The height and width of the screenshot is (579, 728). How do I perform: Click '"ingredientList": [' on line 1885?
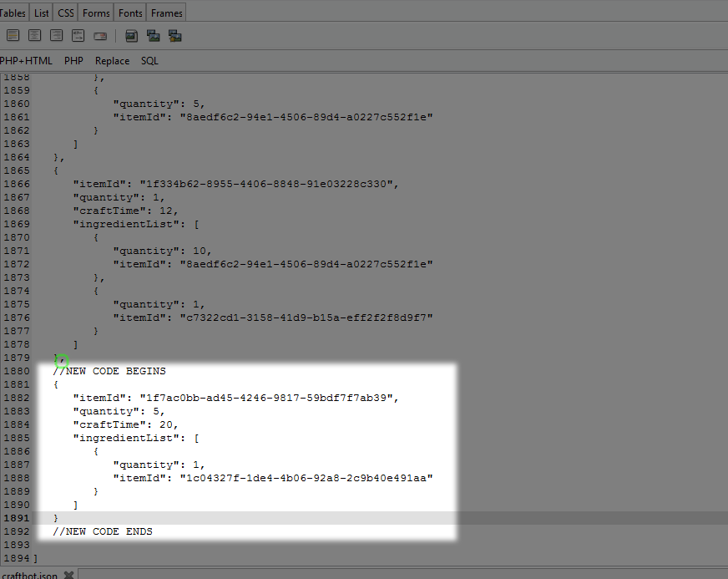(136, 438)
